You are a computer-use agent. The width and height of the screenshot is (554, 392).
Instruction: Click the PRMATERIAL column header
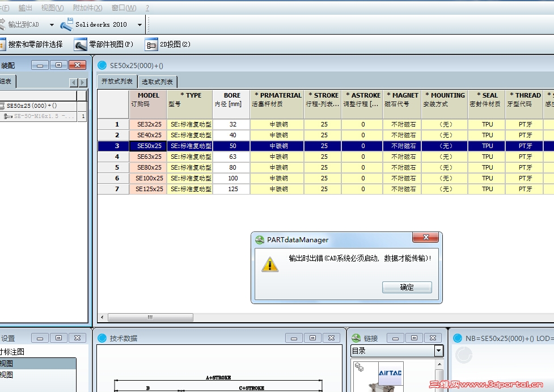click(x=277, y=104)
